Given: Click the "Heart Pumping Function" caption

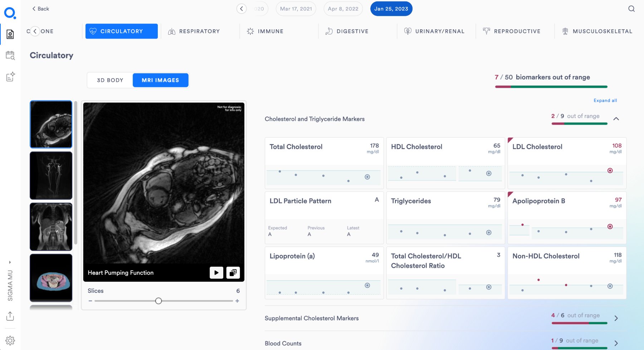Looking at the screenshot, I should pyautogui.click(x=121, y=273).
